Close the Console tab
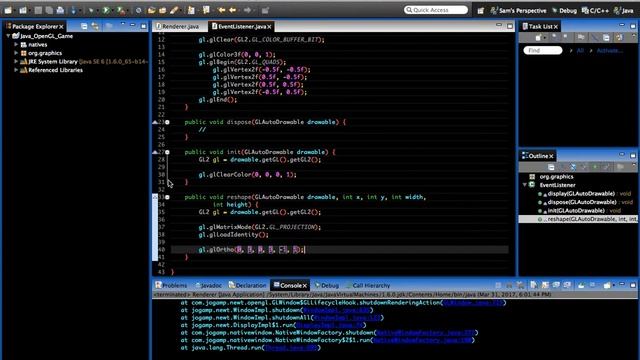The width and height of the screenshot is (640, 360). point(304,286)
